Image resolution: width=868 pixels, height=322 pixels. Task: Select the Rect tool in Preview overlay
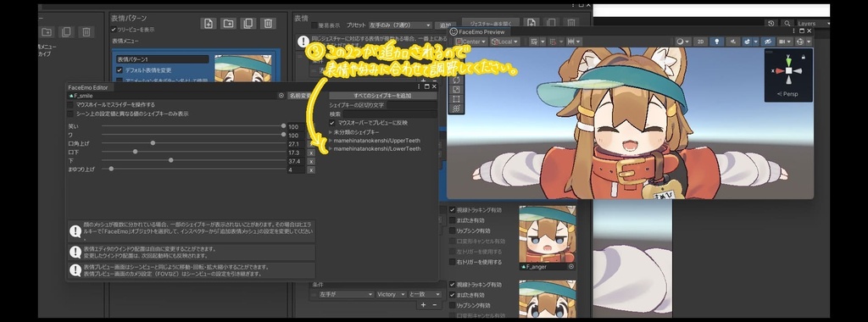[x=457, y=99]
